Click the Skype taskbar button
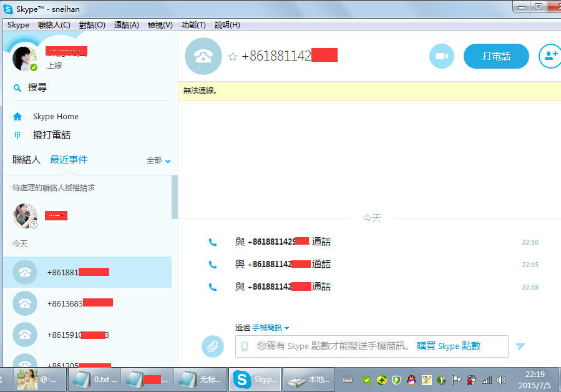Screen dimensions: 561x392 click(255, 380)
